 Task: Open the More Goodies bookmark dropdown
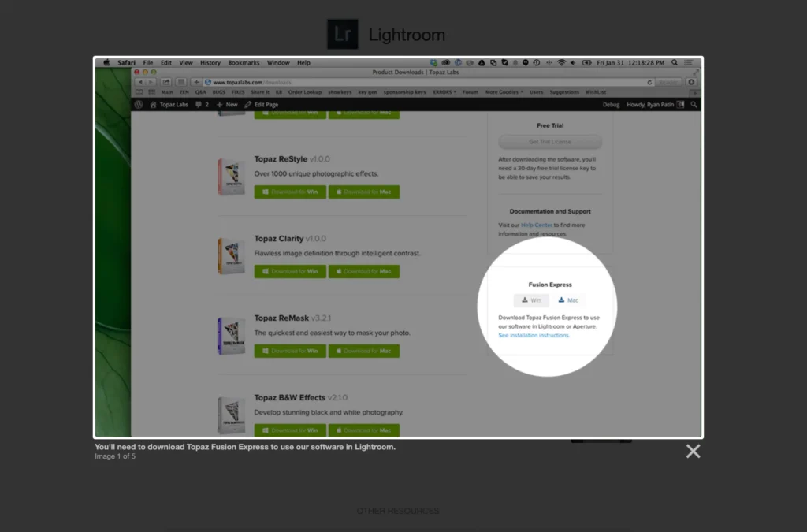pyautogui.click(x=504, y=92)
